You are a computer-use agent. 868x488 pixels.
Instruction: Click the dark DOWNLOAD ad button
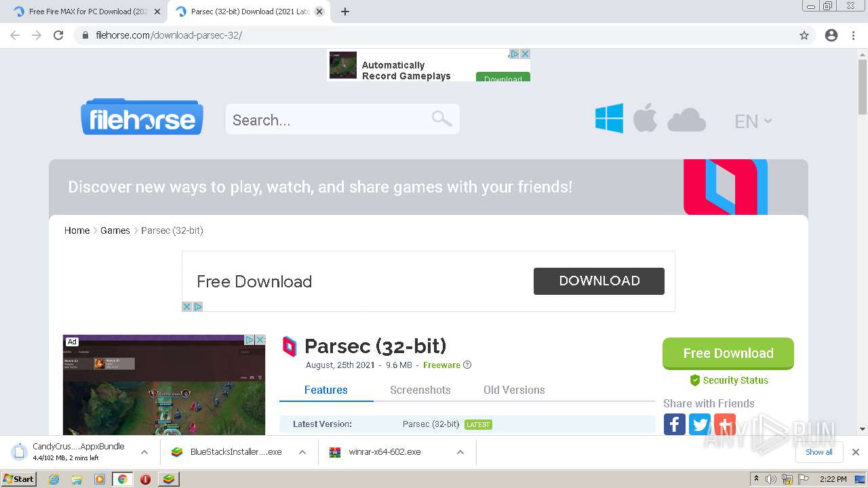click(x=599, y=281)
